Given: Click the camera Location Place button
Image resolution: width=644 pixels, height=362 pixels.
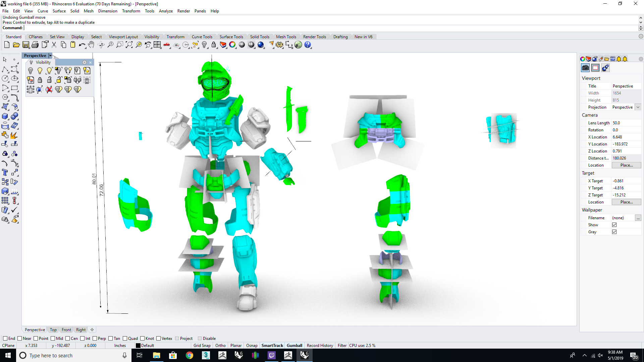Looking at the screenshot, I should pos(626,165).
